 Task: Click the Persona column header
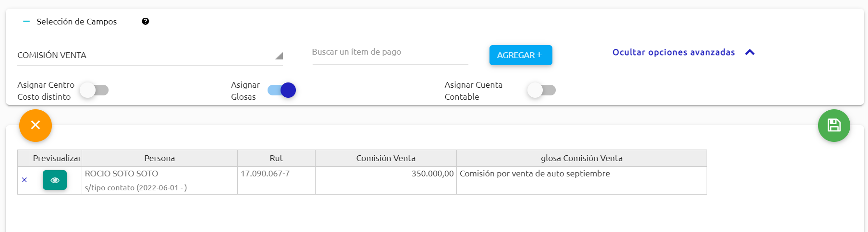[159, 158]
